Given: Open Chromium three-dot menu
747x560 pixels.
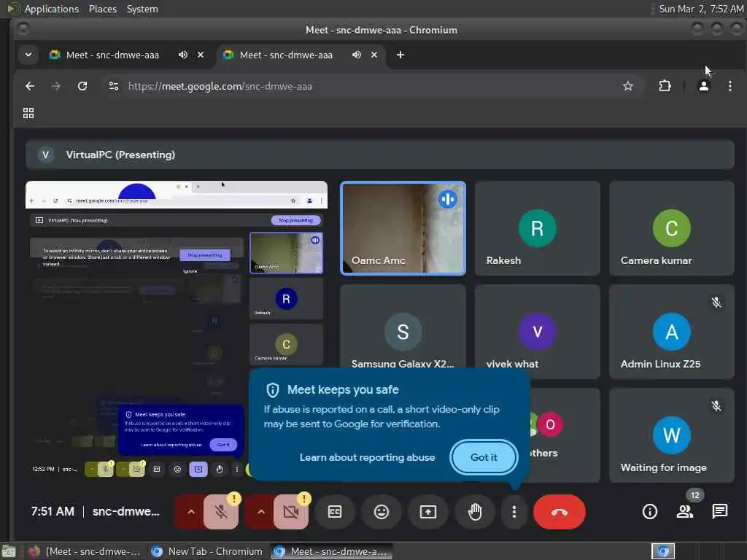Looking at the screenshot, I should click(729, 86).
